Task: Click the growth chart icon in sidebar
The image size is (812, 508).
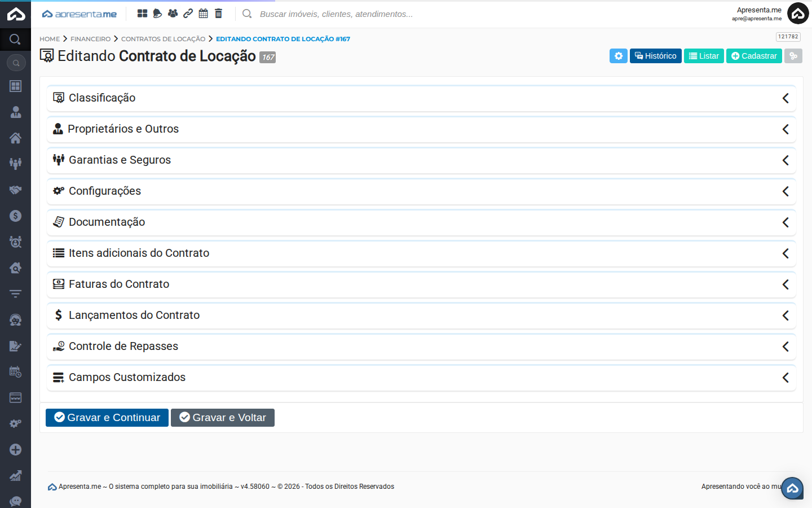Action: [x=15, y=475]
